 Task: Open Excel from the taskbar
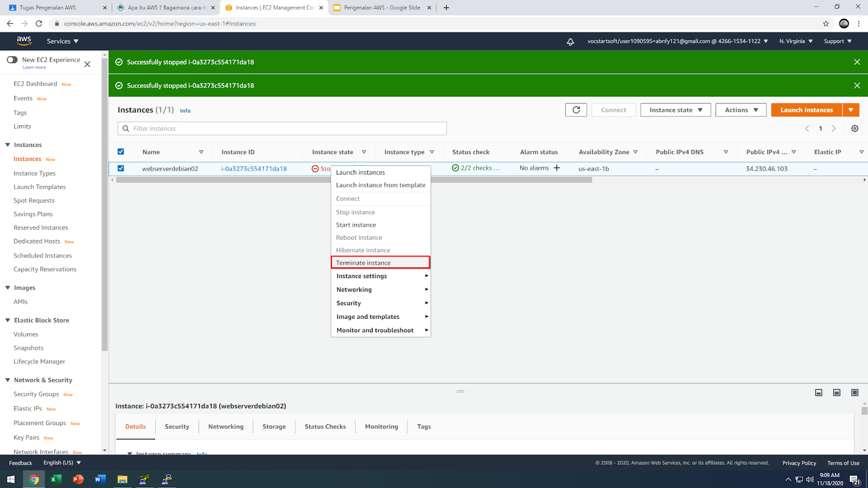[x=55, y=479]
